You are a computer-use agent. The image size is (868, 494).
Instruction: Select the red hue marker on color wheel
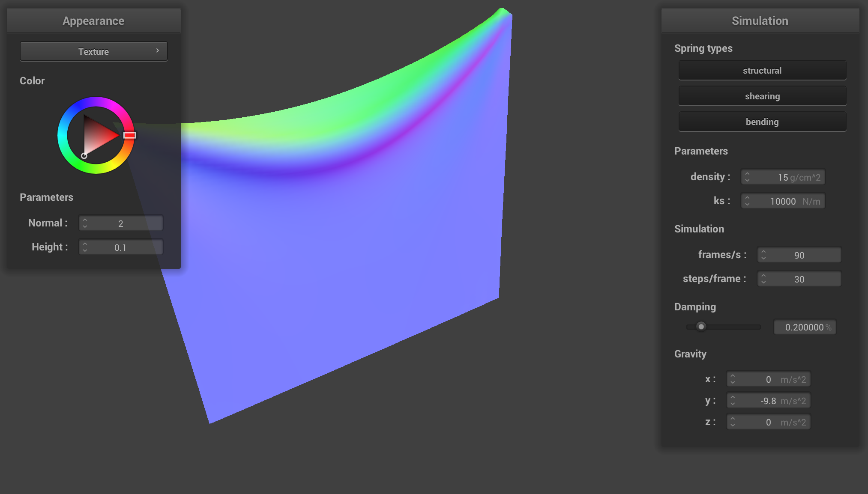[130, 135]
